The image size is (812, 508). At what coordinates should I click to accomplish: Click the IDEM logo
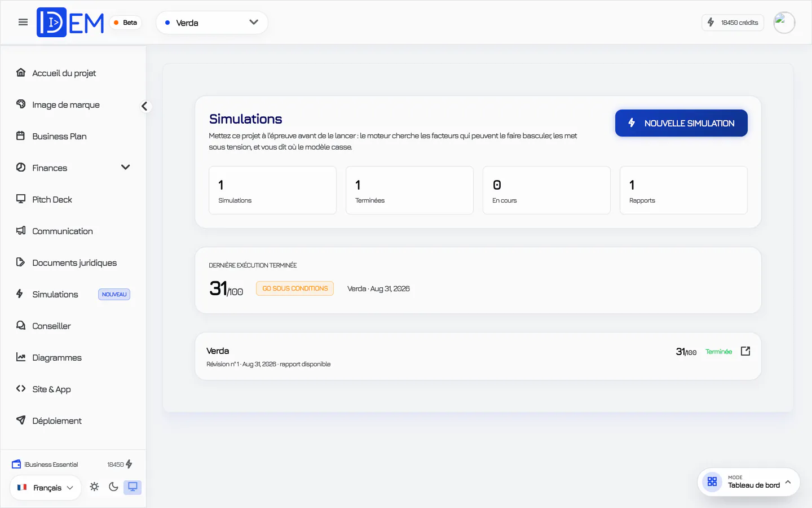coord(70,23)
